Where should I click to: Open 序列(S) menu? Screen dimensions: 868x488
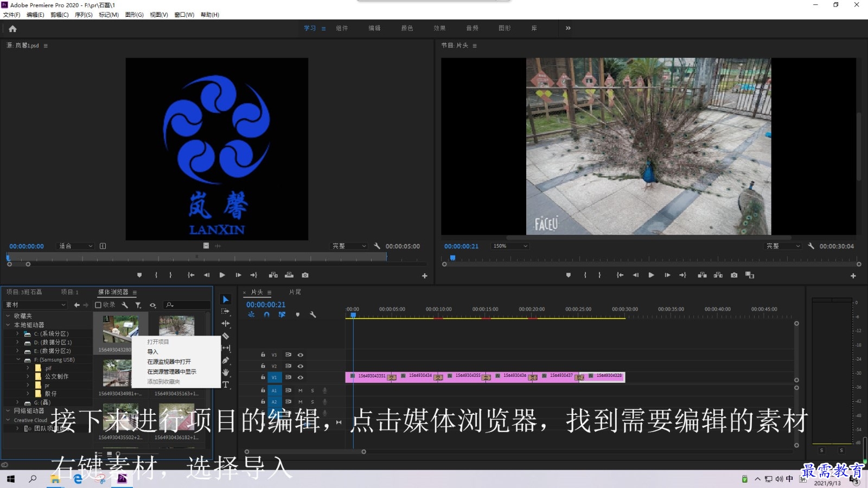84,15
